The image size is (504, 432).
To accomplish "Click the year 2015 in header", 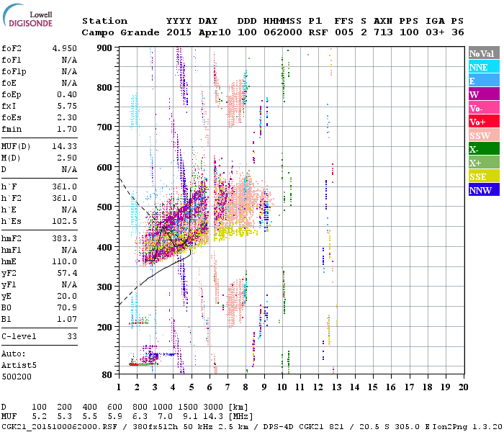I will click(179, 32).
